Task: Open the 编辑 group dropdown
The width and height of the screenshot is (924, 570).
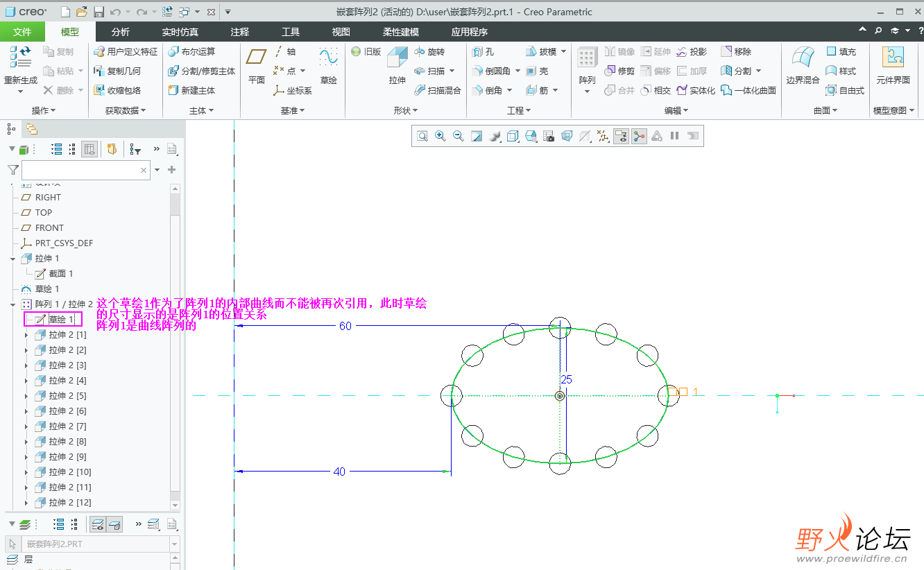Action: click(676, 110)
